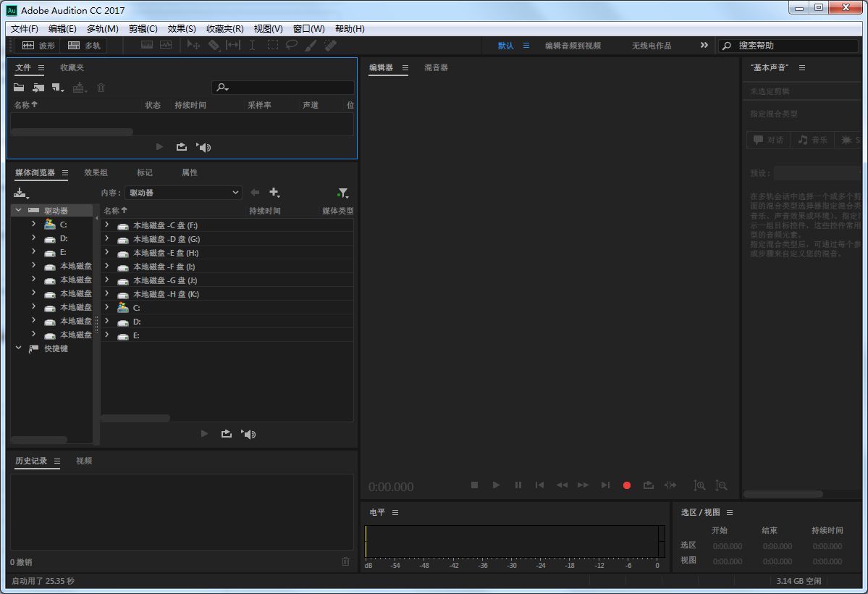868x594 pixels.
Task: Select the Time Selection I-beam tool
Action: pos(252,46)
